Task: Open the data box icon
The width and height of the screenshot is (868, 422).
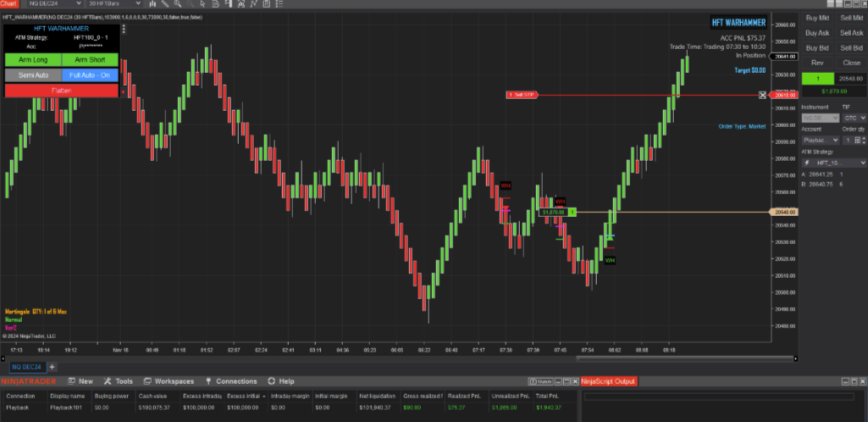Action: click(215, 3)
